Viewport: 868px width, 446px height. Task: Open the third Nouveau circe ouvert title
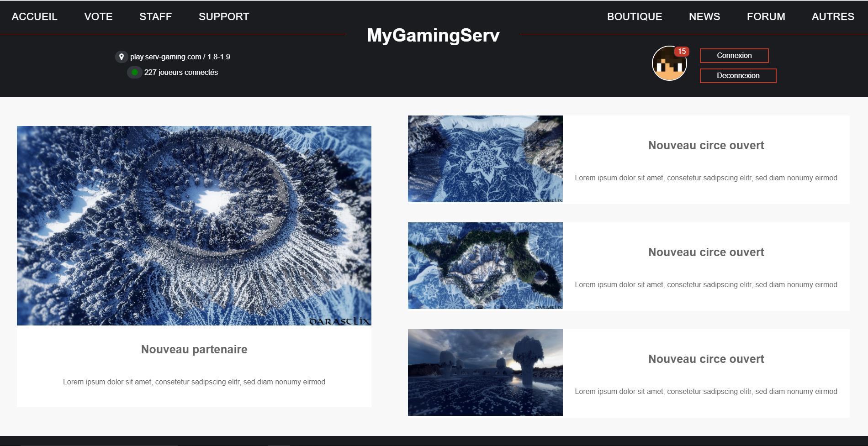click(706, 359)
